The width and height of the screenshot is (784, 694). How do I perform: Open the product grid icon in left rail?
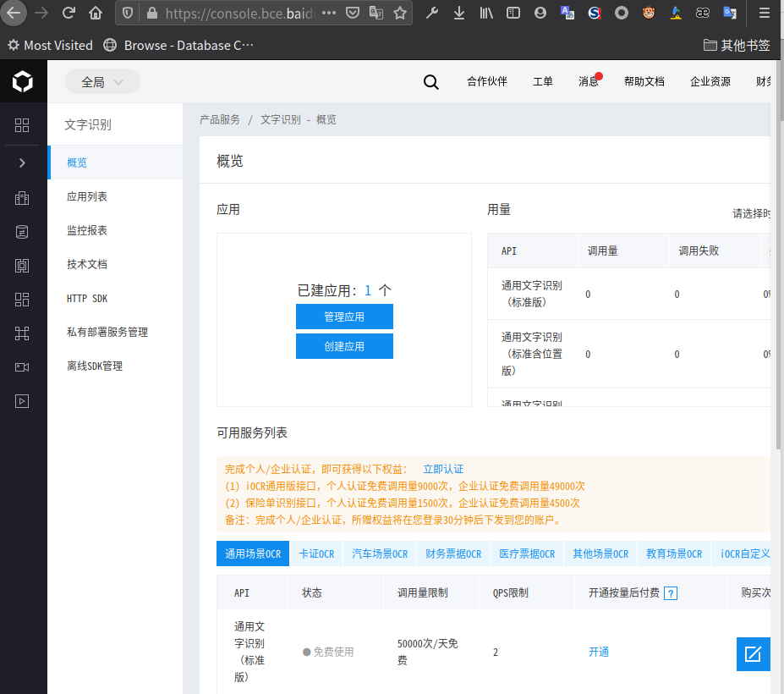point(22,125)
